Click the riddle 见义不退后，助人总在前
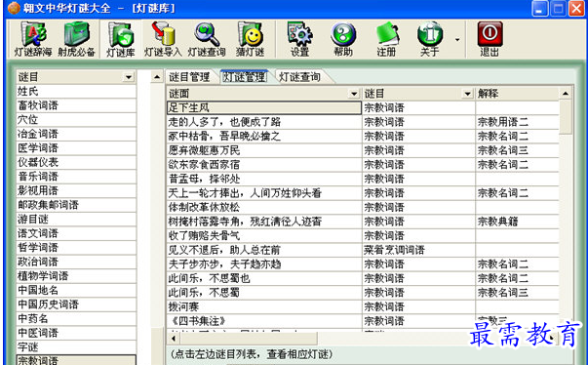 264,250
